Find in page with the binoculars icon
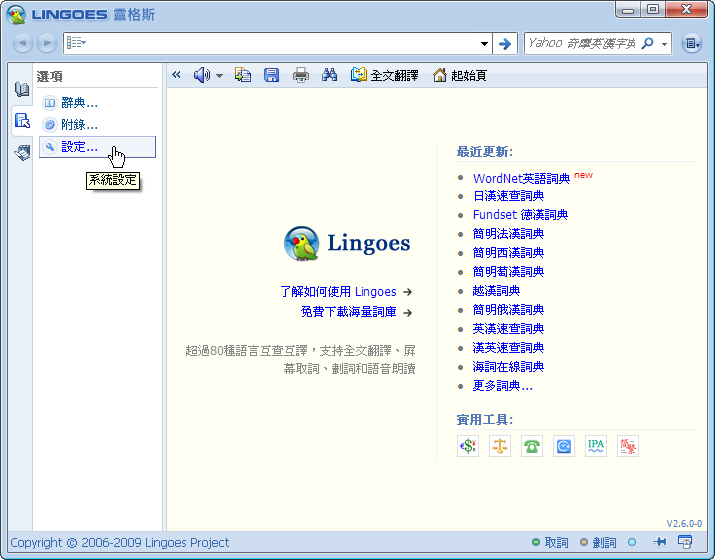This screenshot has width=715, height=560. (x=329, y=75)
